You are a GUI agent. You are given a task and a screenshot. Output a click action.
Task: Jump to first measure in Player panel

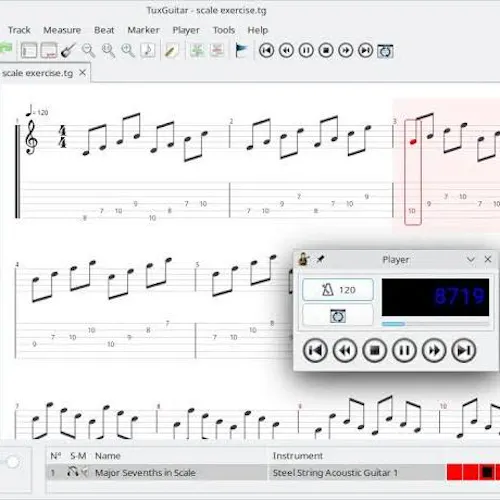tap(315, 350)
